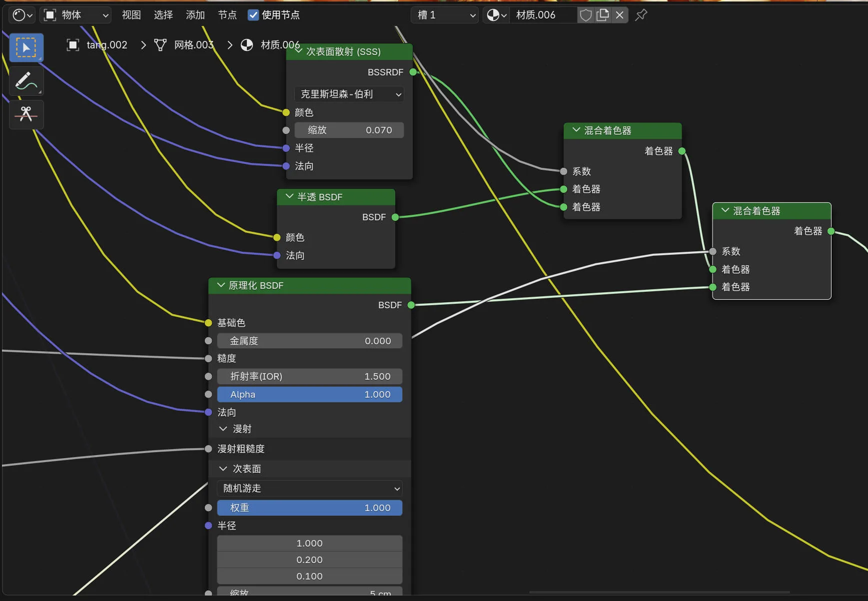Open 克里斯坦森-伯利 method dropdown

[349, 94]
